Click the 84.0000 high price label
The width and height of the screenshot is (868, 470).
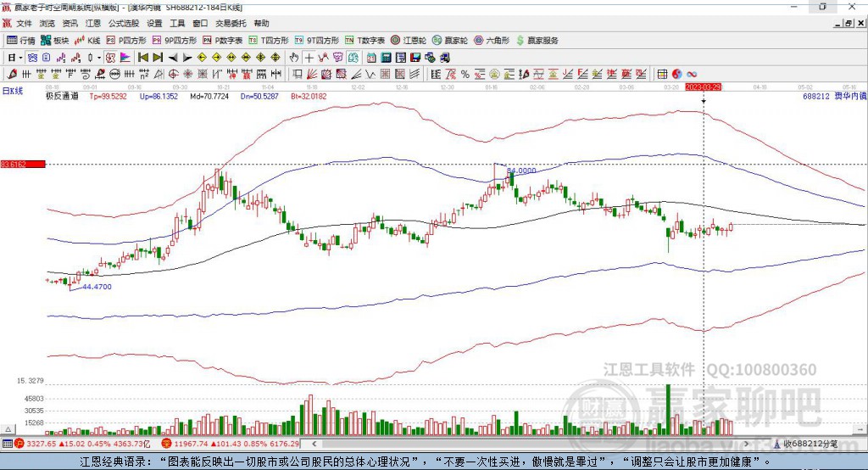[521, 171]
